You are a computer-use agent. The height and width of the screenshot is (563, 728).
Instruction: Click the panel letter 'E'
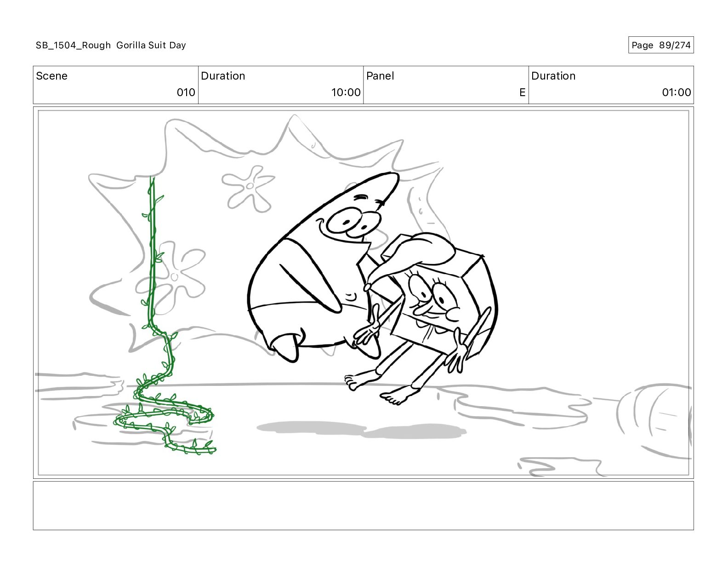pyautogui.click(x=522, y=92)
